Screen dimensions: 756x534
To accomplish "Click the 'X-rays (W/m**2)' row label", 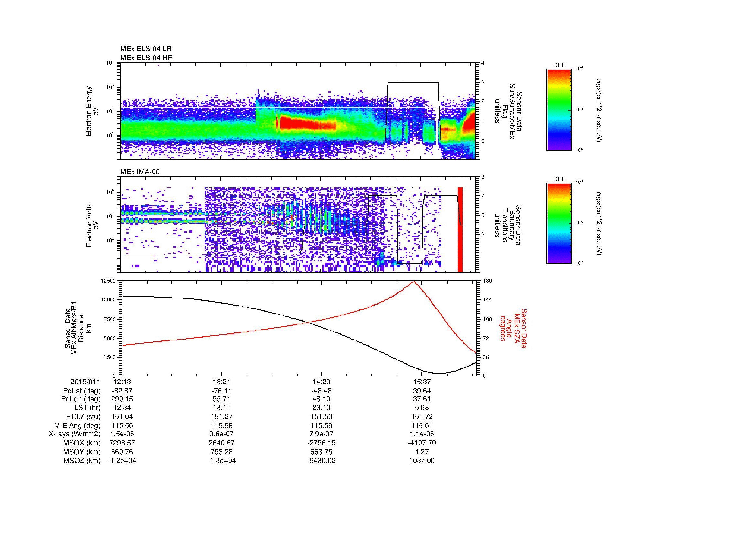I will tap(74, 434).
